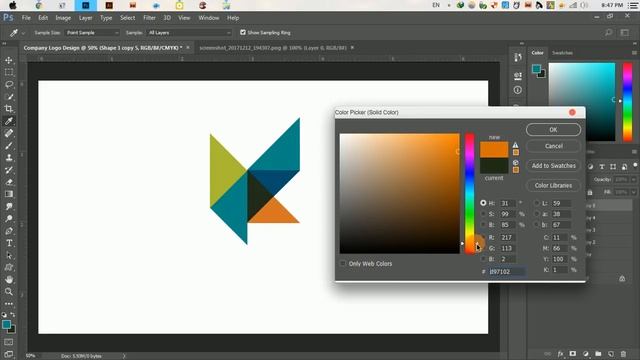Open the Sample All Layers dropdown
Viewport: 640px width, 360px height.
point(189,33)
